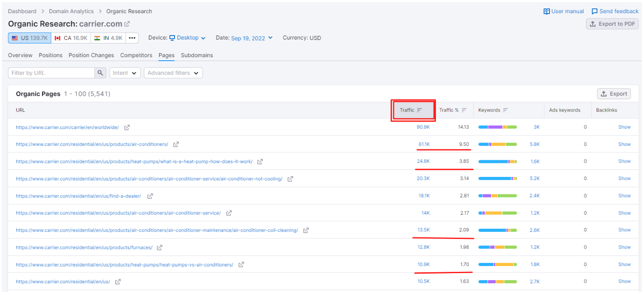644x295 pixels.
Task: Open the find-a-dealer URL link
Action: (78, 196)
